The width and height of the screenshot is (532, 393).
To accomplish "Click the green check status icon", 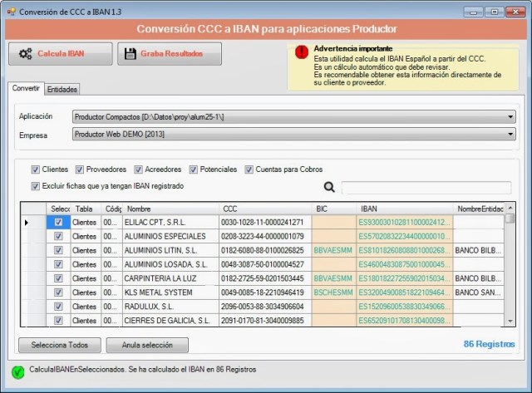I will coord(17,371).
